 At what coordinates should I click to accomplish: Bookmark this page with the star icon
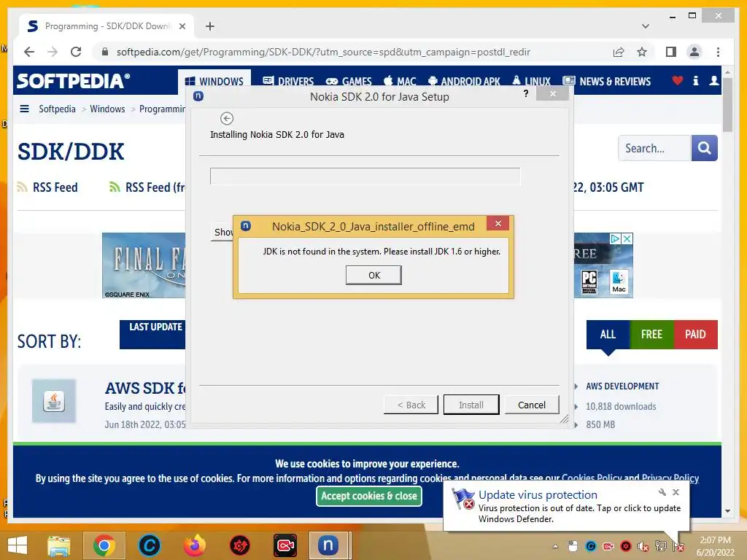pyautogui.click(x=642, y=52)
